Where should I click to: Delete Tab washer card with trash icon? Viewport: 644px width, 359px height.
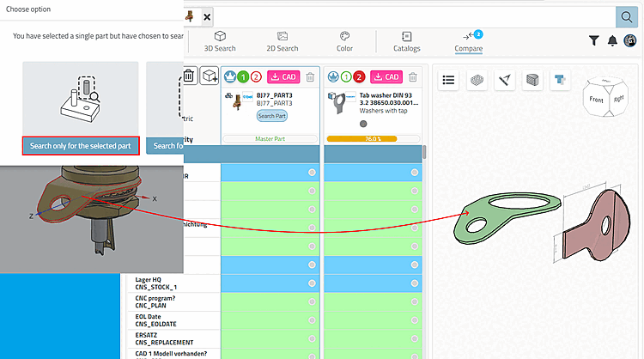pos(413,76)
